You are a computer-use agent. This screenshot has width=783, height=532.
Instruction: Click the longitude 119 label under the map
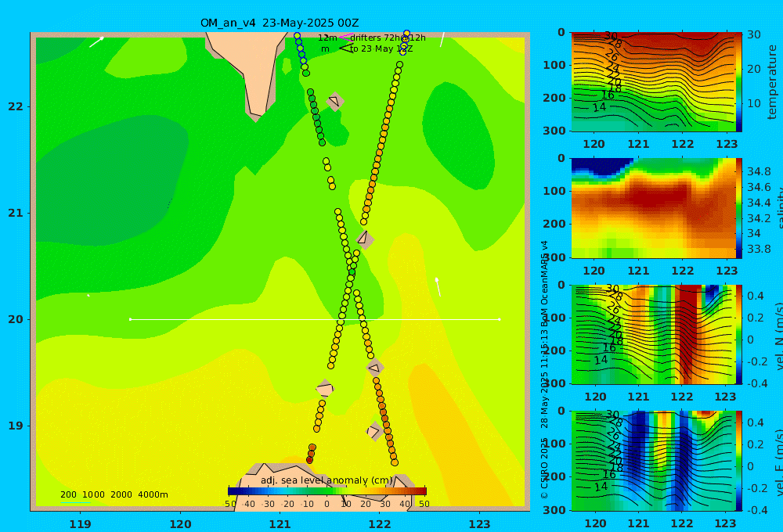[80, 524]
